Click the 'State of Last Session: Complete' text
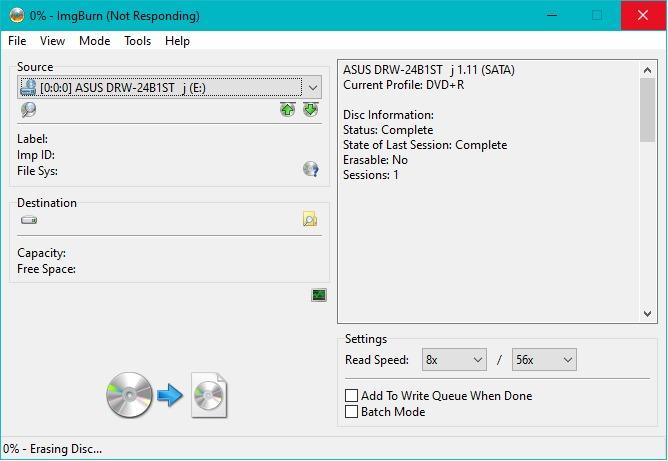Screen dimensions: 668x461 coord(425,145)
